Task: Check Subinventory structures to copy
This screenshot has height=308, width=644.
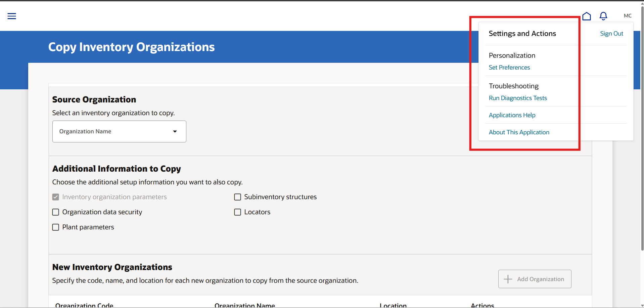Action: coord(237,197)
